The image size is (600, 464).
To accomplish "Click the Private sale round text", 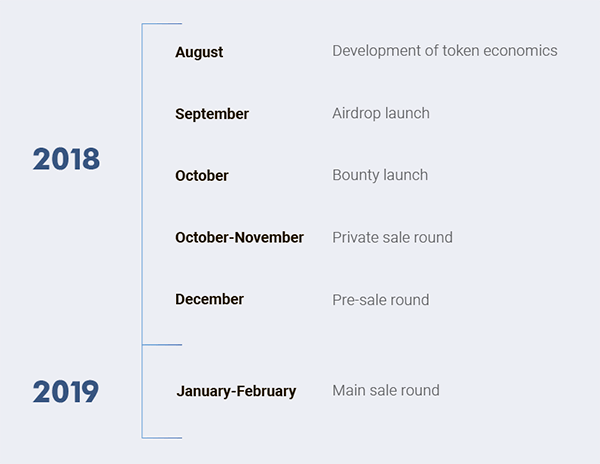I will (x=392, y=238).
